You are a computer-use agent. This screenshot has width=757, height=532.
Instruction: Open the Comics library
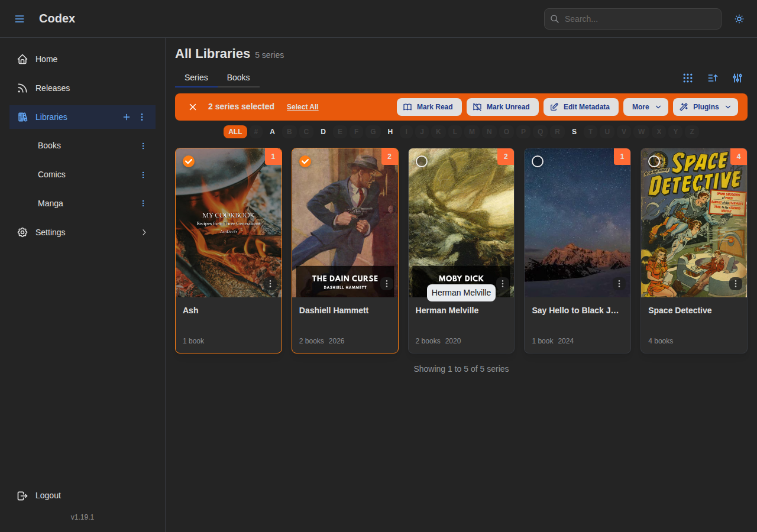pos(51,174)
